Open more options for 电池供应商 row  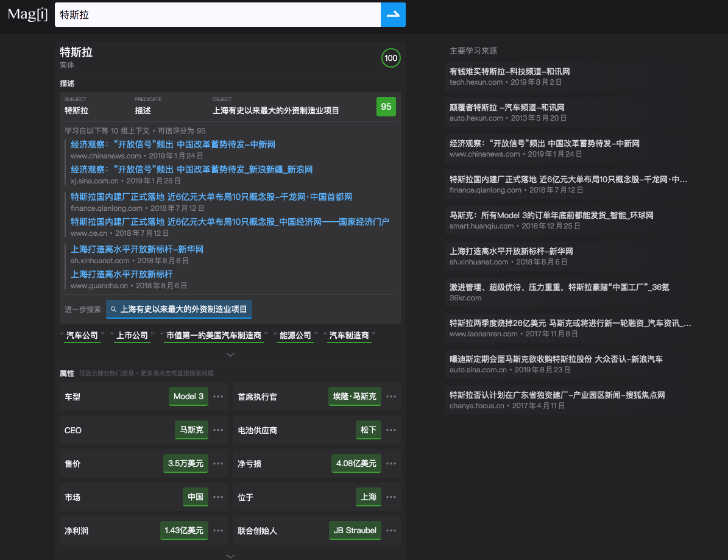[x=391, y=430]
